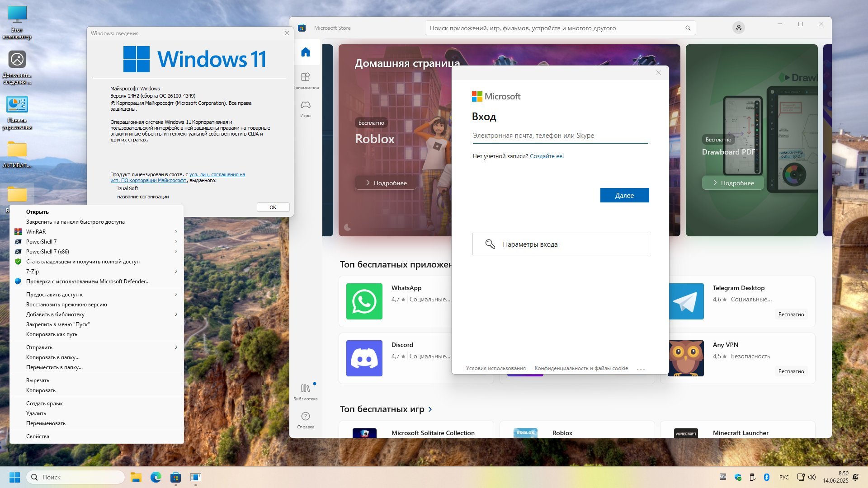The height and width of the screenshot is (488, 868).
Task: Click the Microsoft logo in sign-in dialog
Action: coord(496,96)
